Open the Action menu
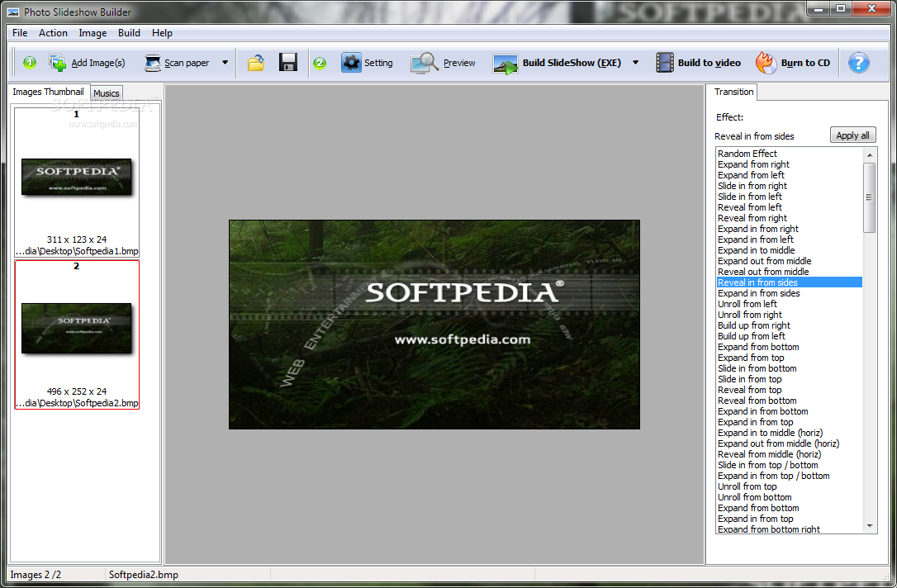Image resolution: width=897 pixels, height=588 pixels. click(x=53, y=33)
